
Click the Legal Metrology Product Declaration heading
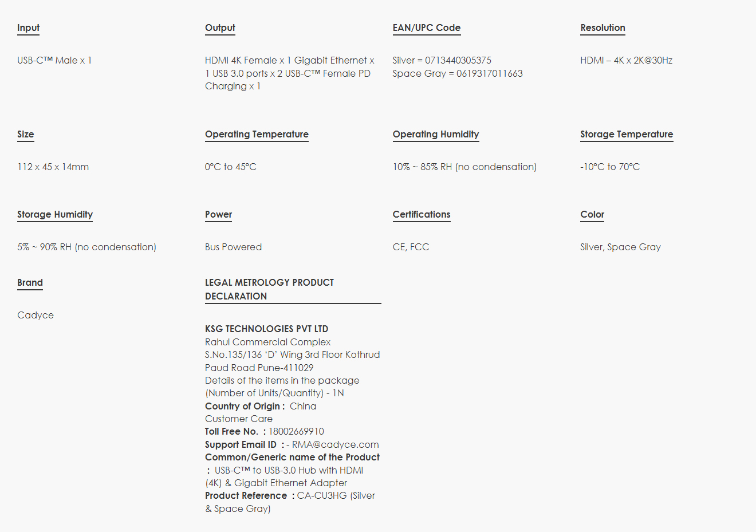(269, 289)
